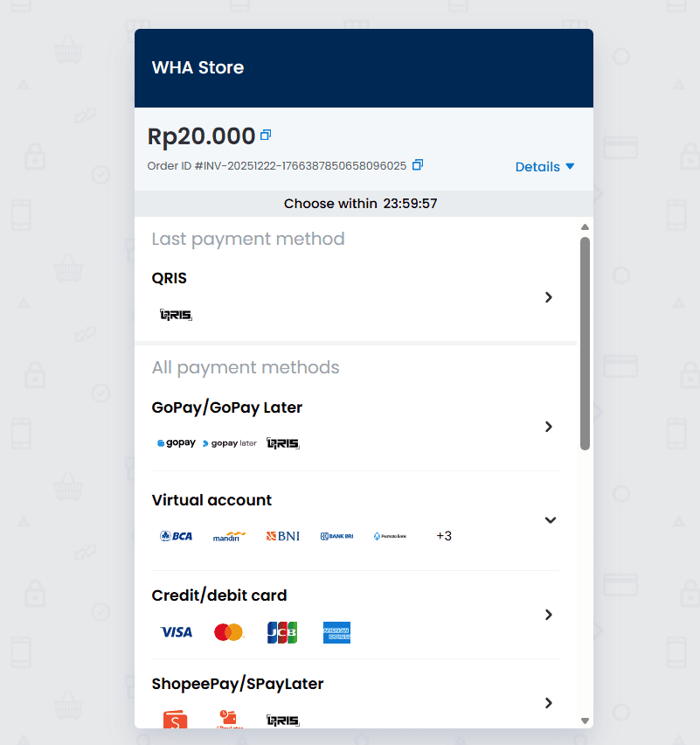Screen dimensions: 700x745
Task: Select the JCB card logo
Action: point(282,631)
